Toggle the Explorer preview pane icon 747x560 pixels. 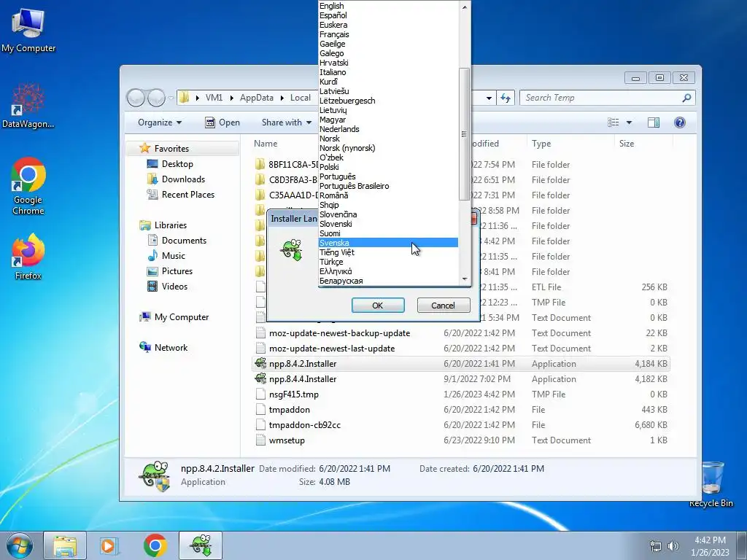653,122
